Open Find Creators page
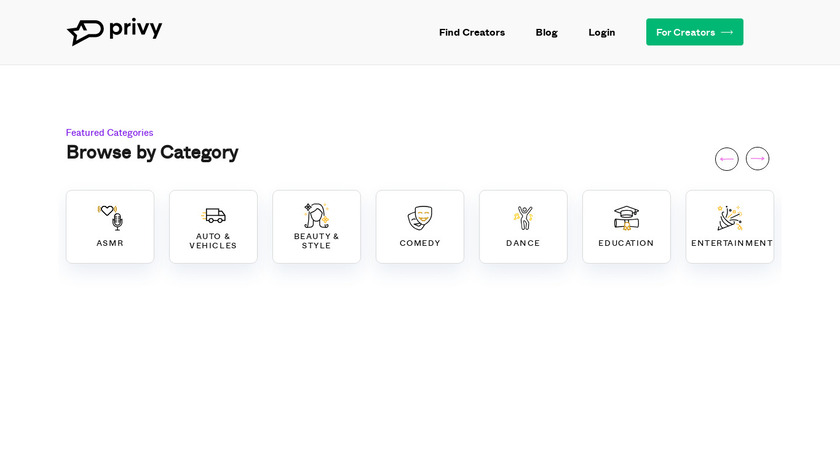This screenshot has height=472, width=840. [472, 32]
